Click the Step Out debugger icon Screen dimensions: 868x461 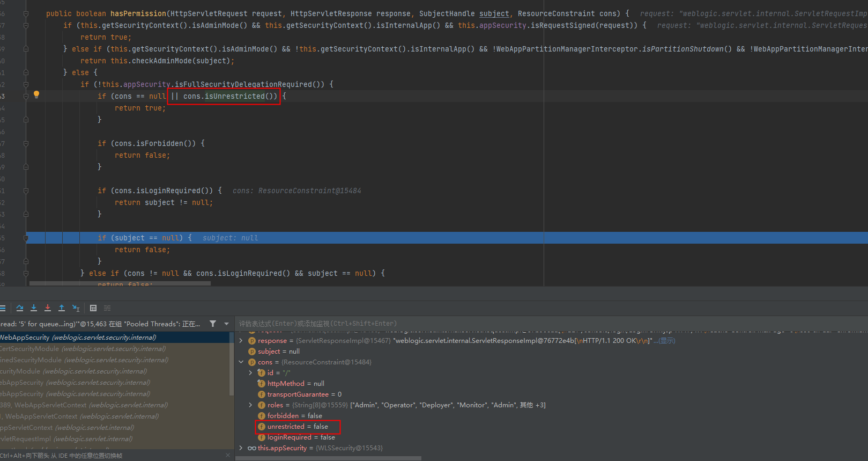(x=62, y=308)
